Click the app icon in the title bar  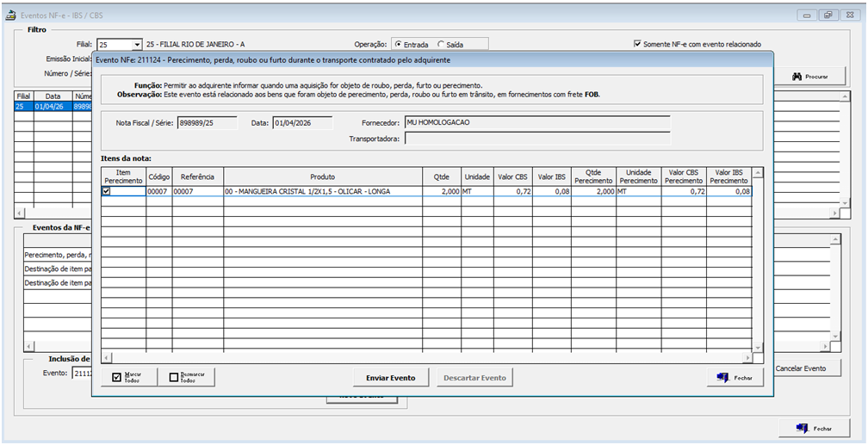click(11, 15)
